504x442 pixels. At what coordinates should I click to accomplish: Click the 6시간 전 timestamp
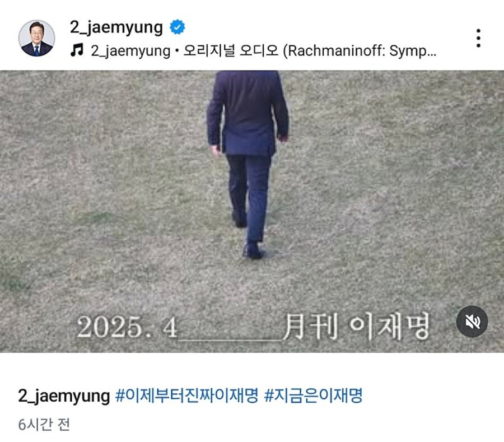44,425
